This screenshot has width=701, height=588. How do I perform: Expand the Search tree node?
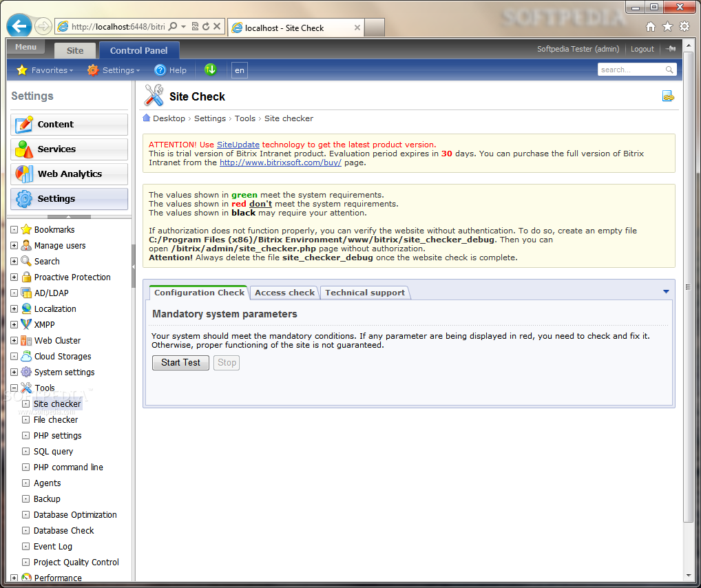14,261
